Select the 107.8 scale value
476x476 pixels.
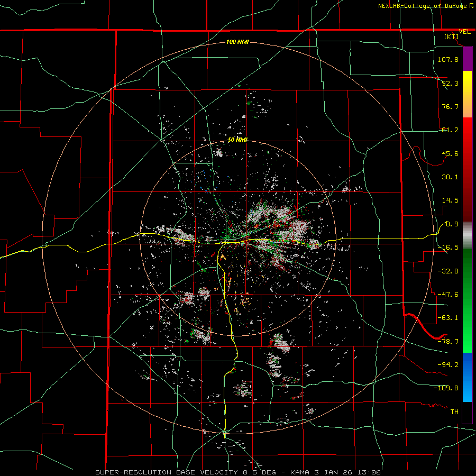[448, 59]
